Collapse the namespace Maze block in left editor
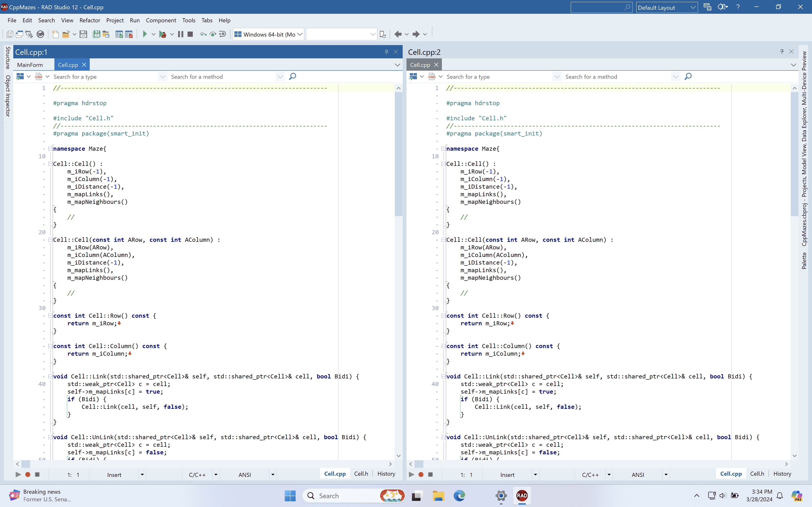 coord(50,149)
